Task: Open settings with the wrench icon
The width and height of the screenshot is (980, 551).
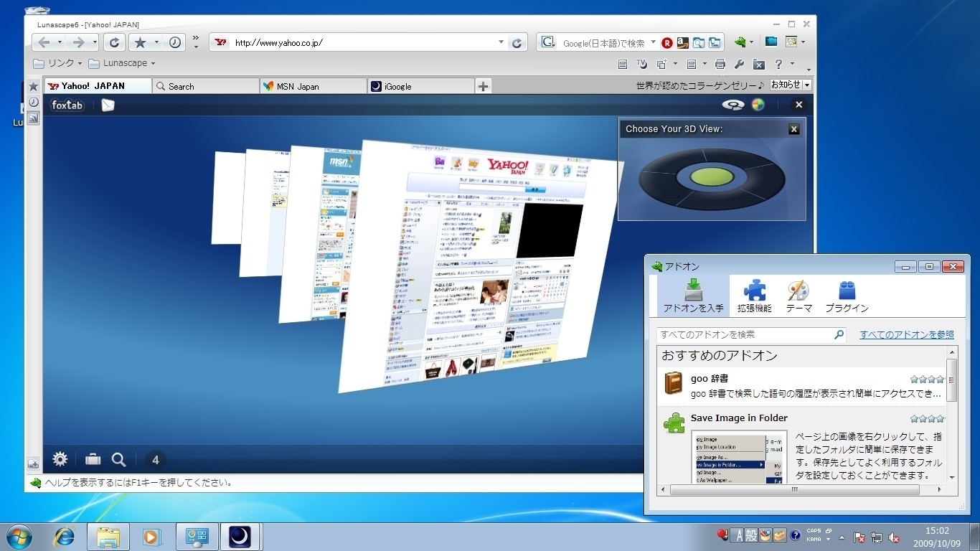Action: pyautogui.click(x=740, y=65)
